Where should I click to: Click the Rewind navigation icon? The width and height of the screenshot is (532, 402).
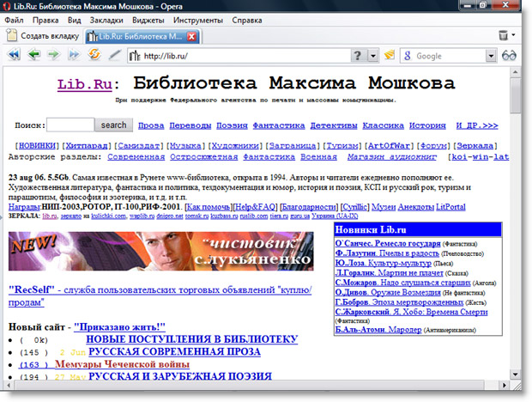click(14, 55)
